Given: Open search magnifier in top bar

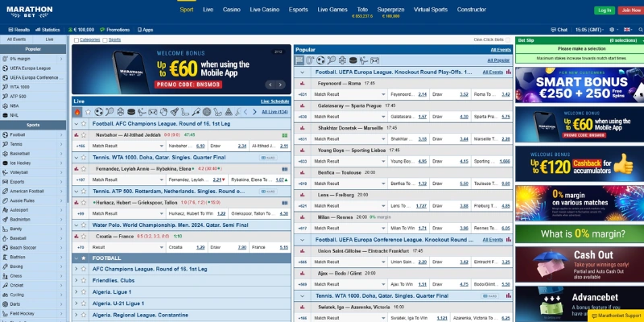Looking at the screenshot, I should click(640, 30).
